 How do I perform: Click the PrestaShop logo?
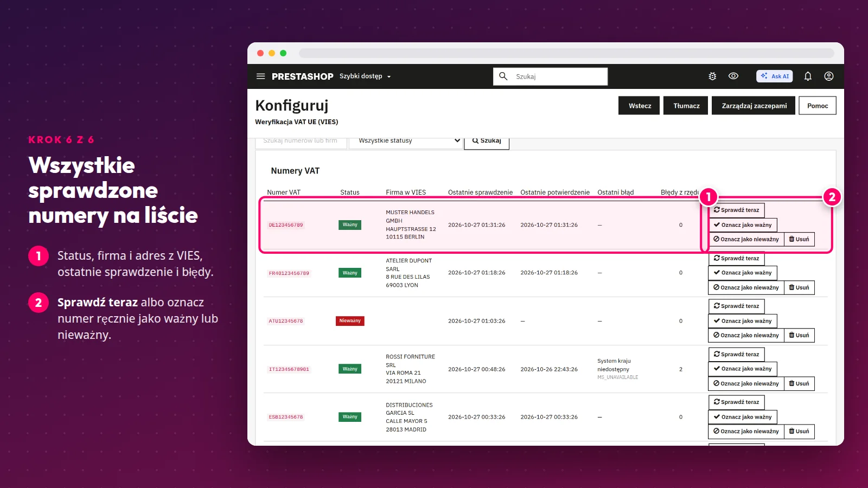[302, 76]
